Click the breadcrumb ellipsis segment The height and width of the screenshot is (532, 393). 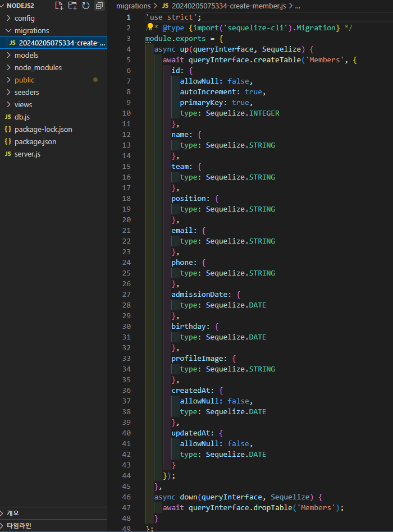point(298,6)
